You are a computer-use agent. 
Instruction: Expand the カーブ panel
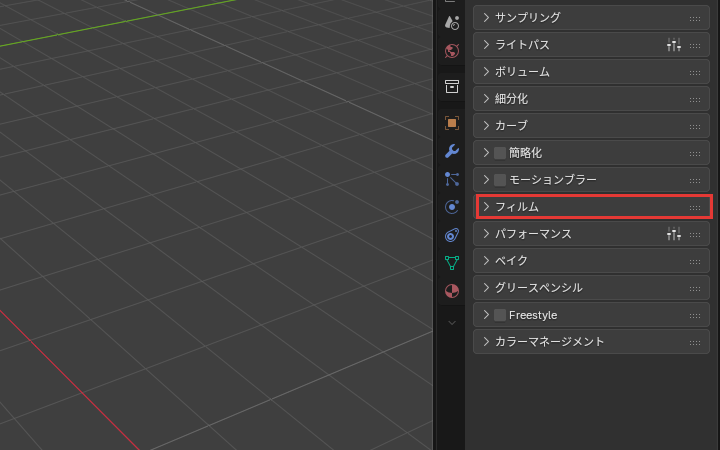click(x=591, y=126)
